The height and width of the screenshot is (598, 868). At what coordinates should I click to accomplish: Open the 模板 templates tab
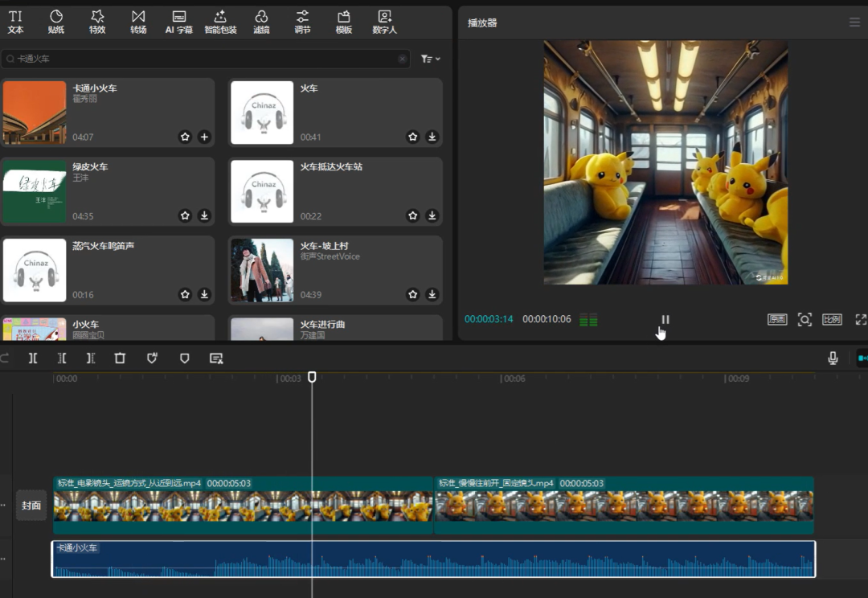(x=344, y=23)
